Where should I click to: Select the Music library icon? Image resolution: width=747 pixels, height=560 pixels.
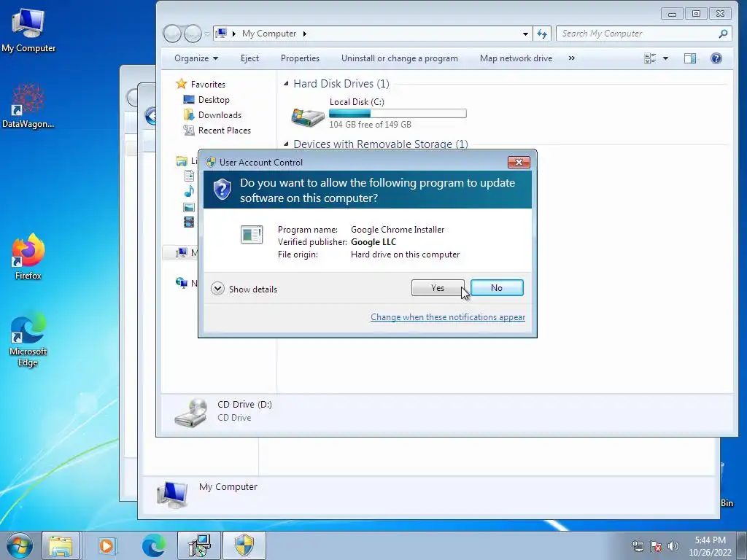189,192
